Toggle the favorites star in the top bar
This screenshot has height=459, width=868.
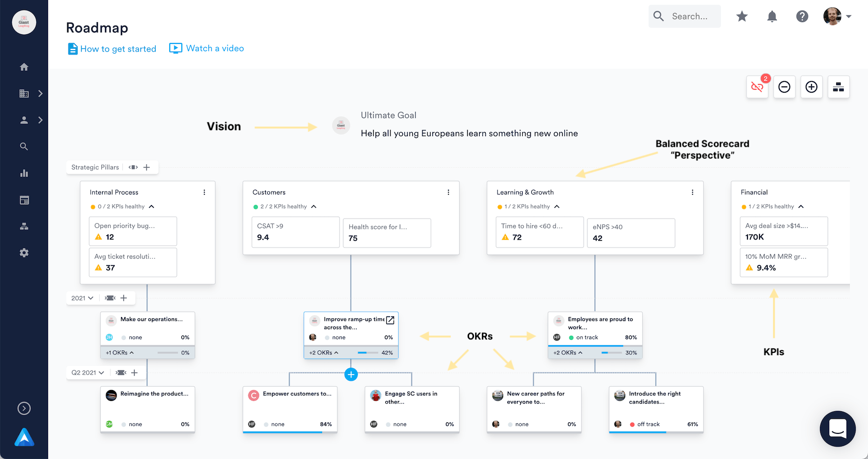pyautogui.click(x=742, y=16)
